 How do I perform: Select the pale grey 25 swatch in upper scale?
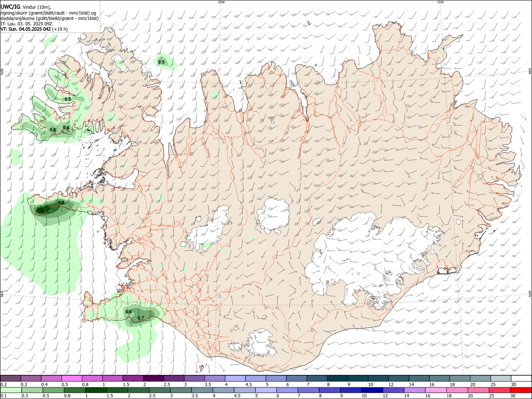point(501,378)
